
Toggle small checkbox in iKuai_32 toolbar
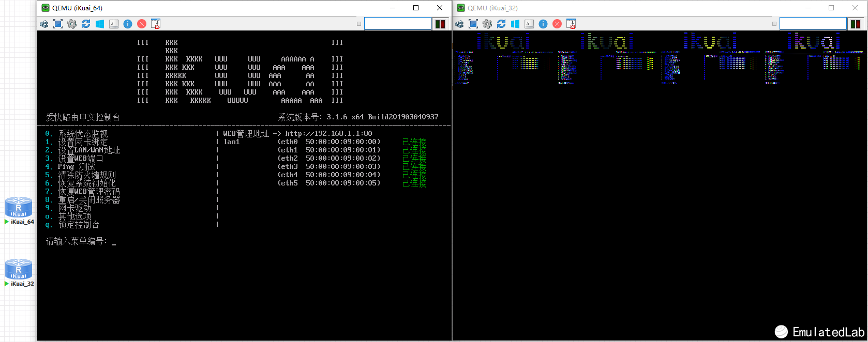tap(774, 24)
